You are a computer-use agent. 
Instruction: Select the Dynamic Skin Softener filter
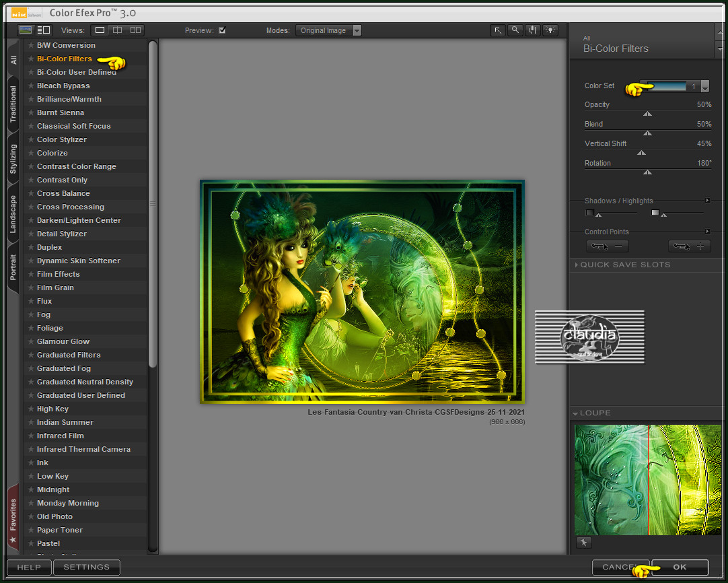pyautogui.click(x=79, y=261)
